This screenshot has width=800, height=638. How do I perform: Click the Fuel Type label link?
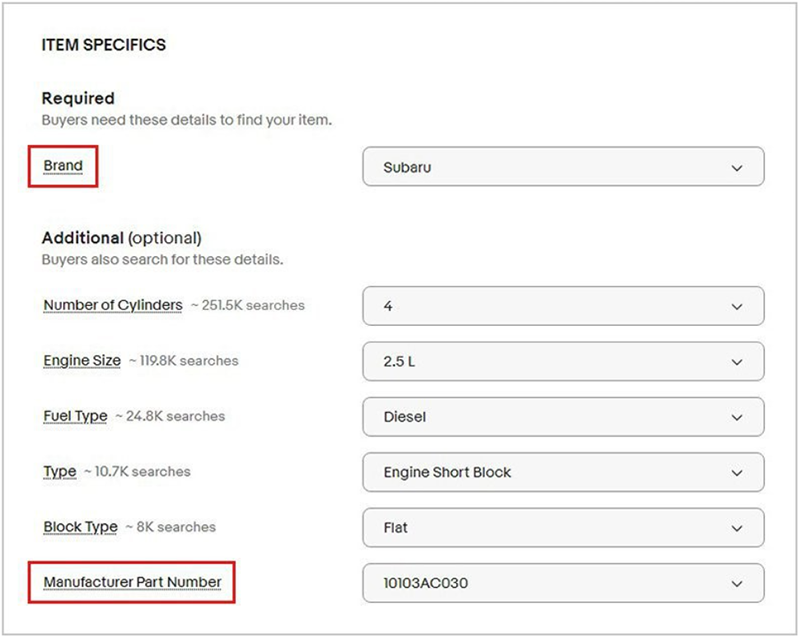coord(76,416)
